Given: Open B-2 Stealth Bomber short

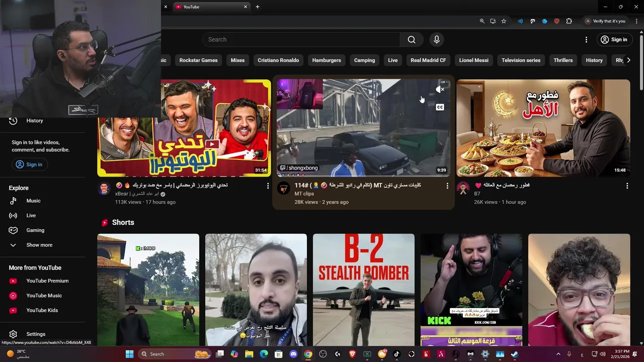Looking at the screenshot, I should [x=364, y=290].
